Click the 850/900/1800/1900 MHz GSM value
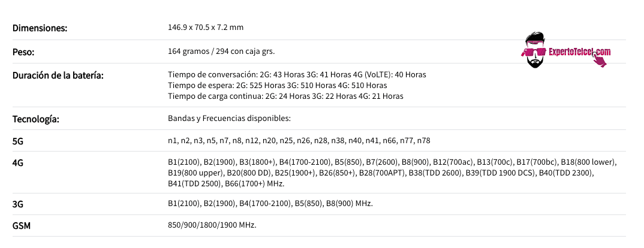 [212, 225]
